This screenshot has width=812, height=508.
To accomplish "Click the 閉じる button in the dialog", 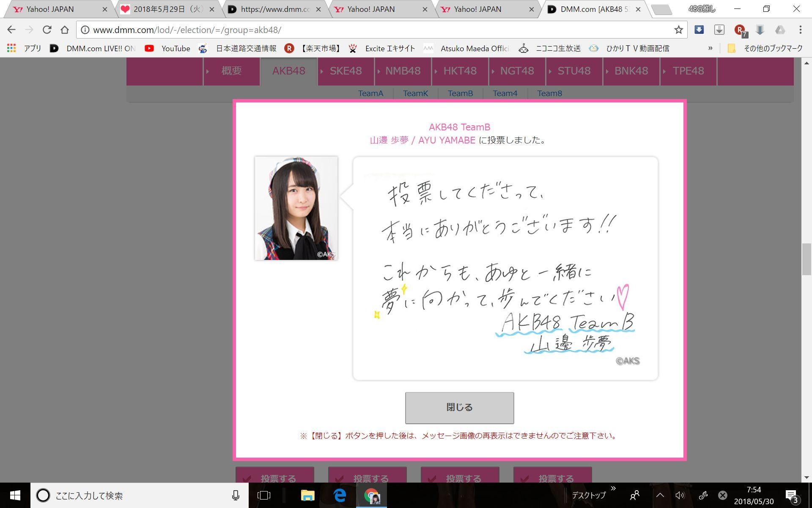I will 459,408.
